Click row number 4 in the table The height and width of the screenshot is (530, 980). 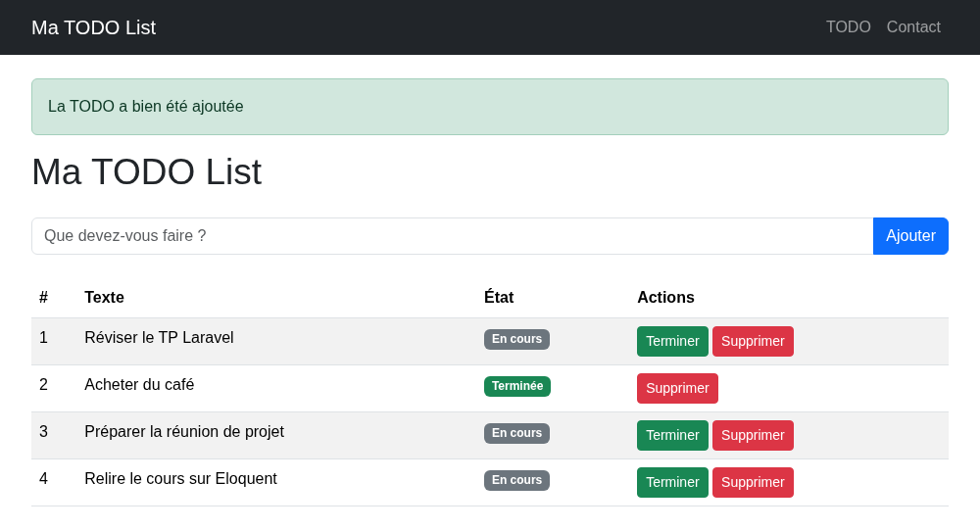pyautogui.click(x=43, y=479)
